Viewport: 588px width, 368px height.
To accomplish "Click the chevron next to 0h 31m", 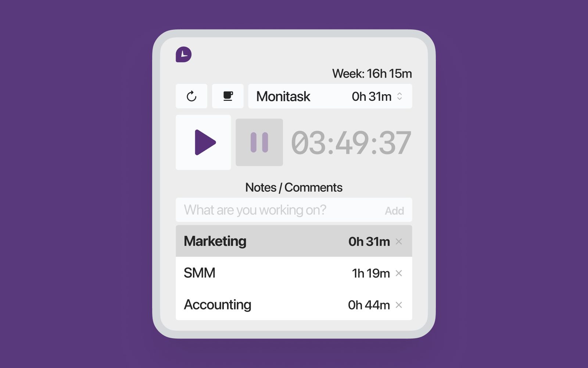I will pos(400,96).
